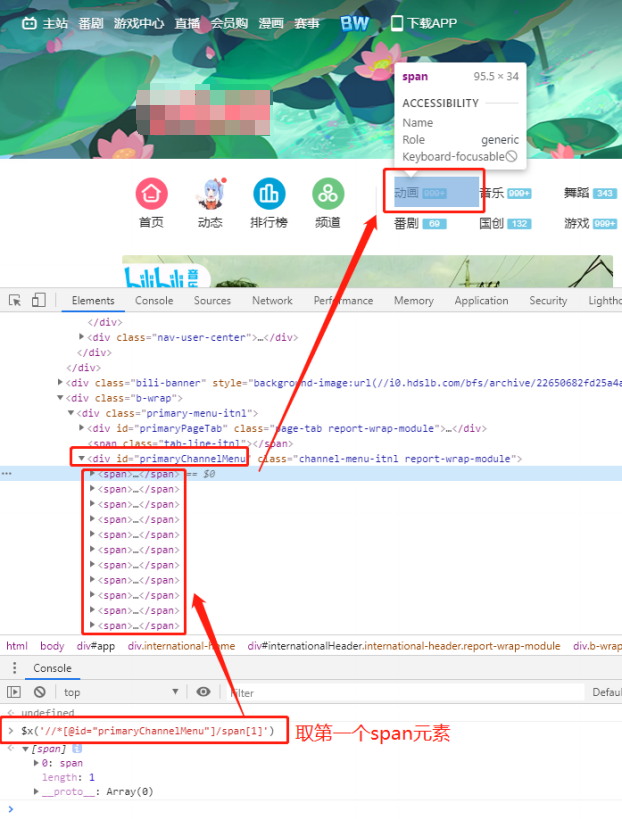The image size is (622, 819).
Task: Click the 番剧 link in top navigation
Action: (91, 23)
